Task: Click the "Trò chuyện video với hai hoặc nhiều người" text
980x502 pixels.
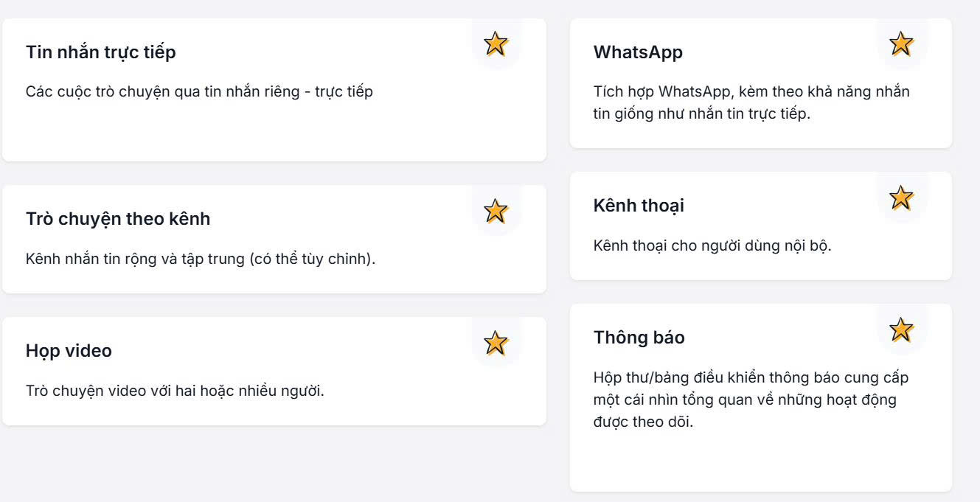Action: 175,391
